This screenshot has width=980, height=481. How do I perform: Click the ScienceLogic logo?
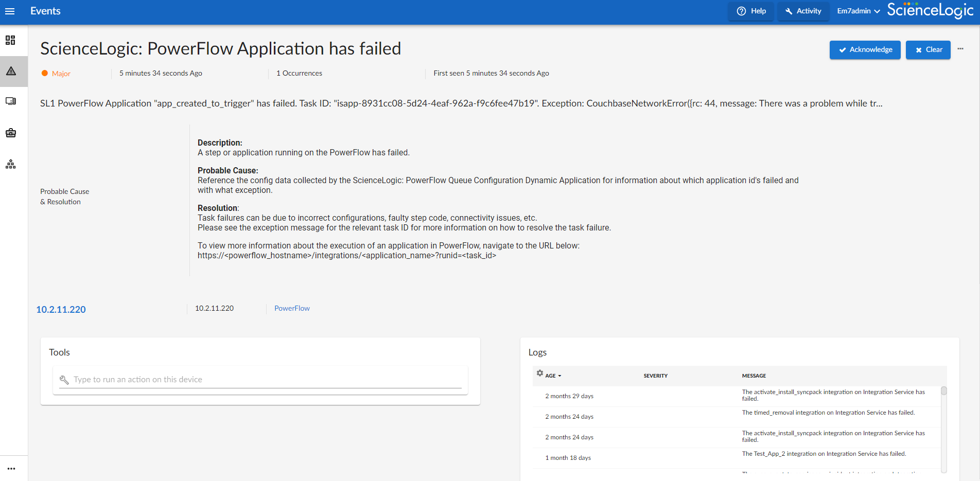click(x=929, y=10)
